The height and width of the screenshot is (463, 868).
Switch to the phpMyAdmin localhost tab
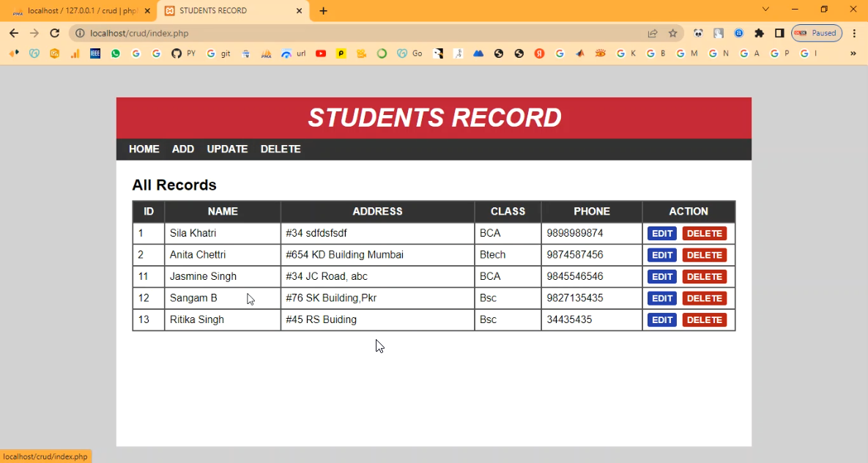(81, 11)
